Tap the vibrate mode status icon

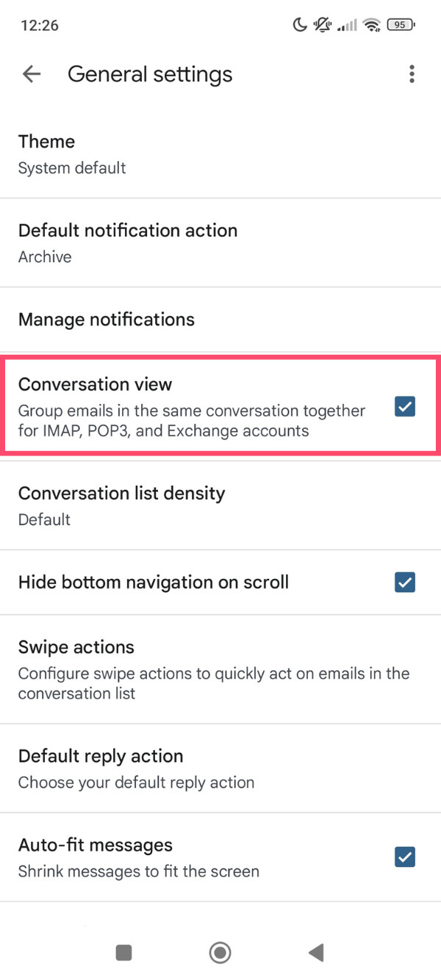tap(321, 24)
